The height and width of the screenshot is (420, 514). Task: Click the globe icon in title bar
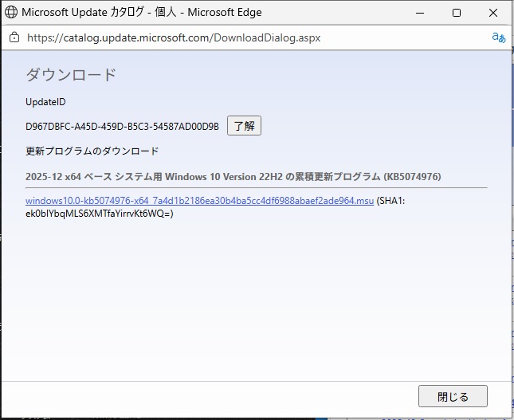click(11, 12)
